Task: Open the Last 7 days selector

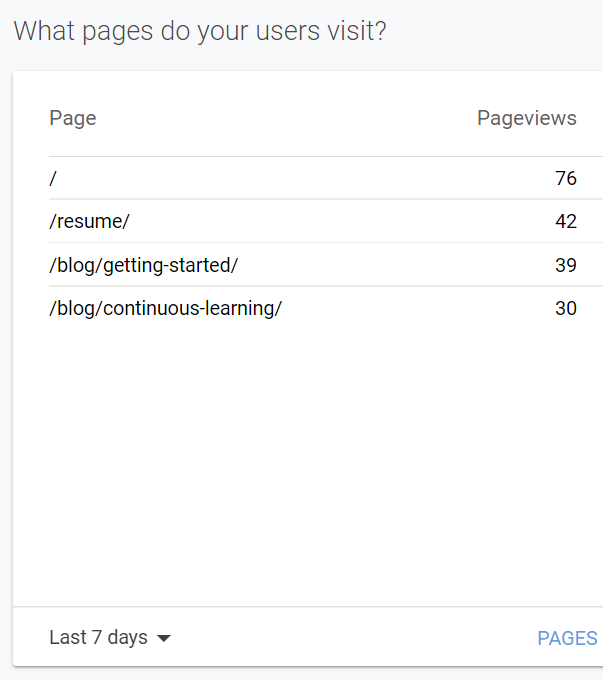Action: pos(99,638)
